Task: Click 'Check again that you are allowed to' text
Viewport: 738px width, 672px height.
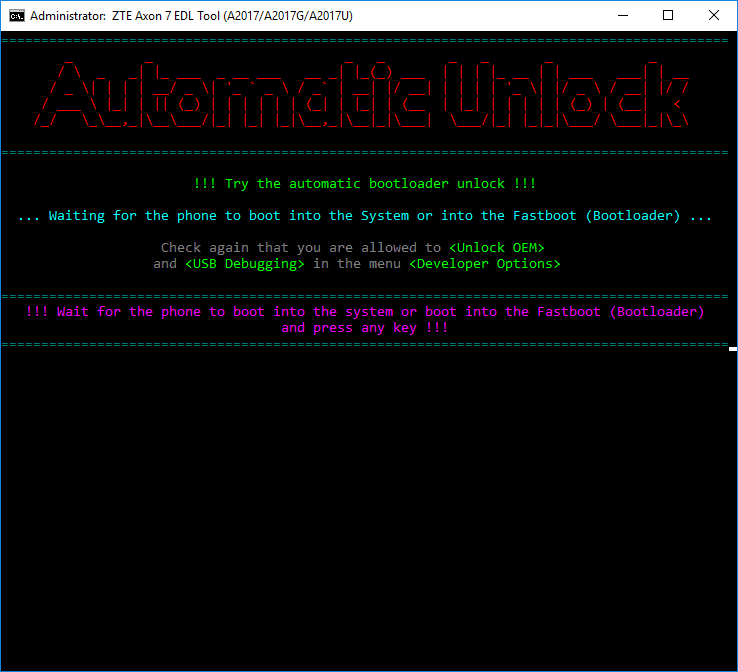Action: pos(301,248)
